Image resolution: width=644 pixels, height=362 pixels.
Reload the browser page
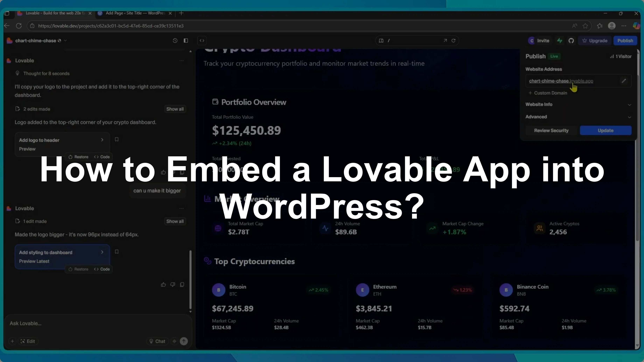[x=19, y=26]
